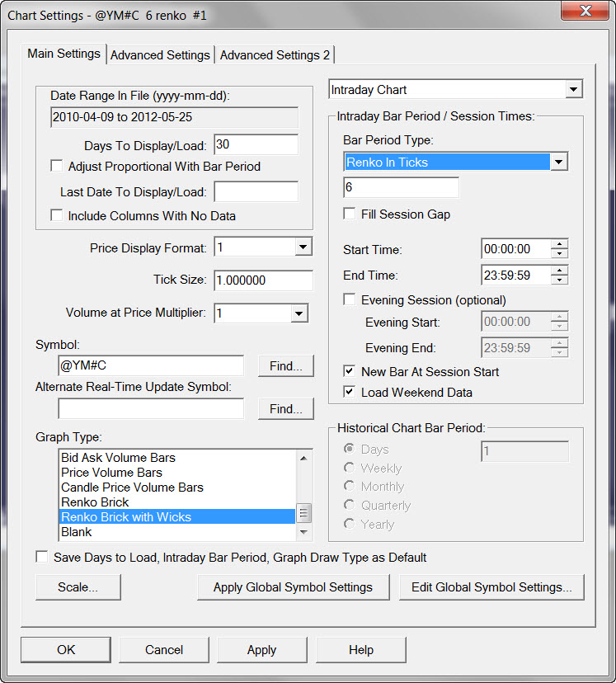This screenshot has width=616, height=683.
Task: Select Bid Ask Volume Bars graph type
Action: [176, 457]
